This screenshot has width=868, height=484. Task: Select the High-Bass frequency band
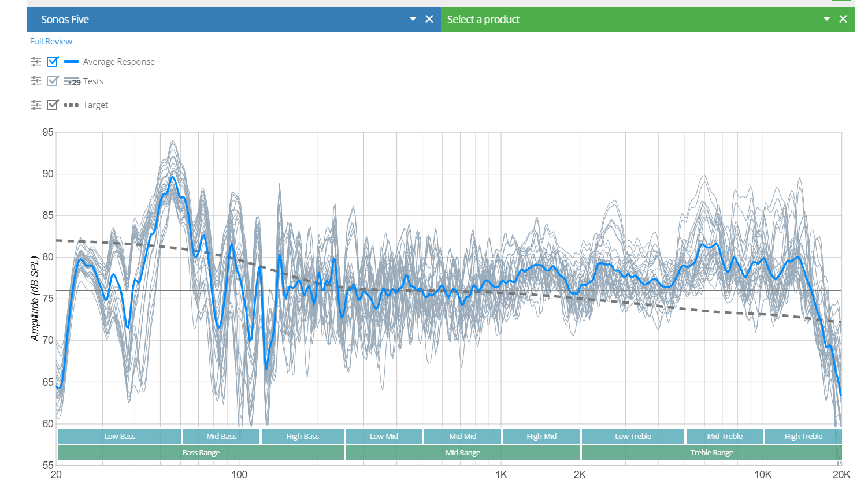click(302, 436)
